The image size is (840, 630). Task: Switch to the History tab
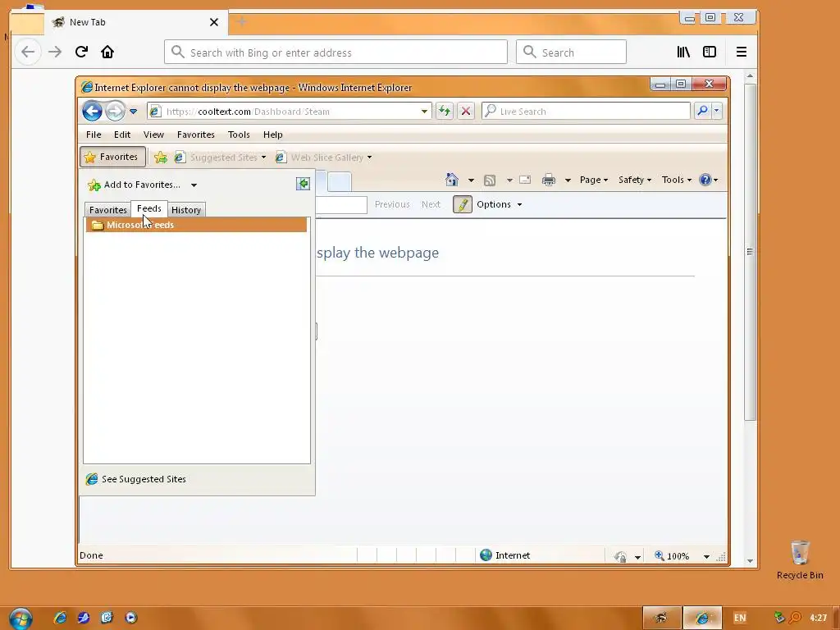186,210
